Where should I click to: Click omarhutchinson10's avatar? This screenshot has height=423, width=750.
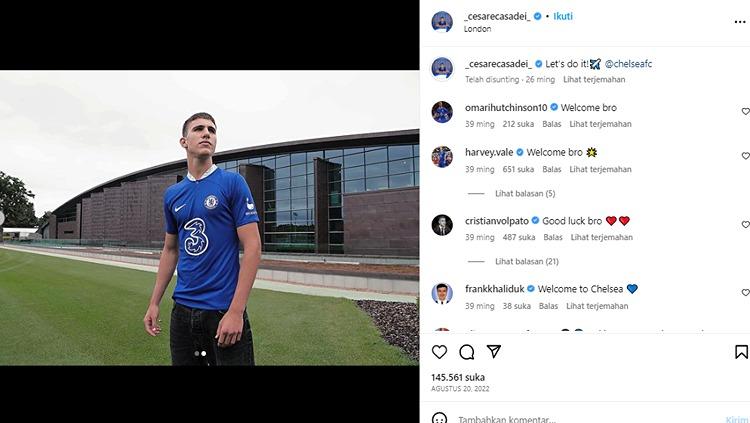coord(442,112)
